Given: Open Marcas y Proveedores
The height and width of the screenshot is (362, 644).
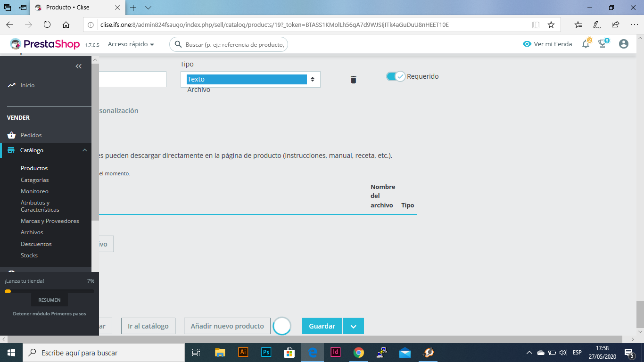Looking at the screenshot, I should click(50, 221).
